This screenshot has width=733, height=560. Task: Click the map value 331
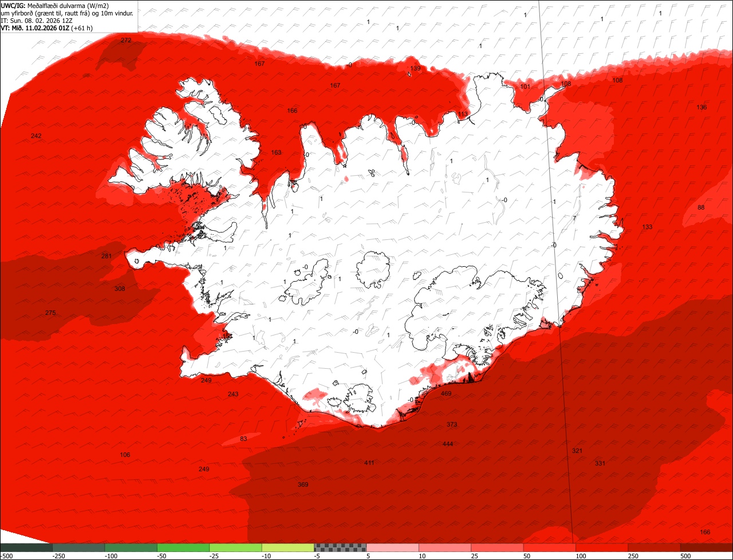tap(600, 463)
